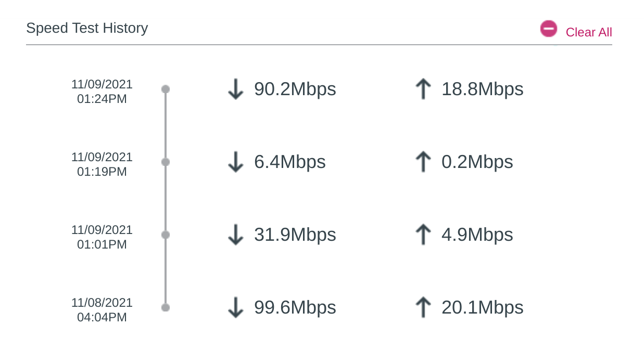Viewport: 644px width, 351px height.
Task: Click the upload arrow beside 4.9Mbps
Action: (423, 235)
